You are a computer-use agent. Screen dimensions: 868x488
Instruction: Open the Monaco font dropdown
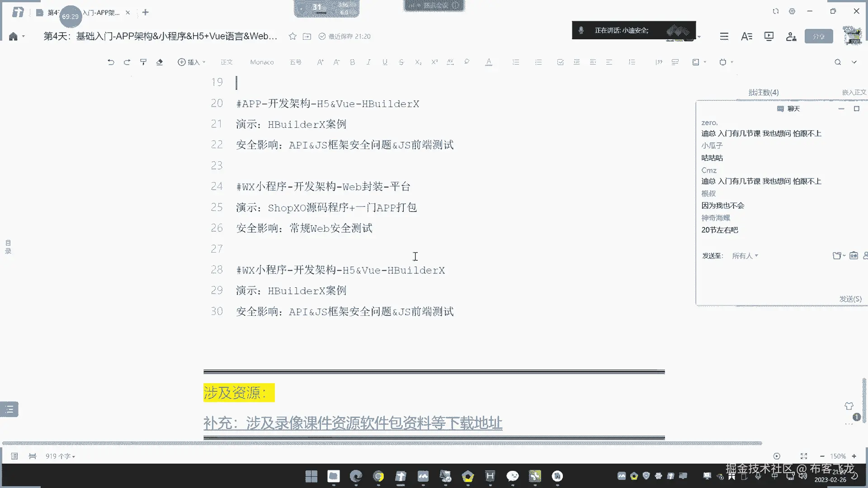[x=262, y=62]
